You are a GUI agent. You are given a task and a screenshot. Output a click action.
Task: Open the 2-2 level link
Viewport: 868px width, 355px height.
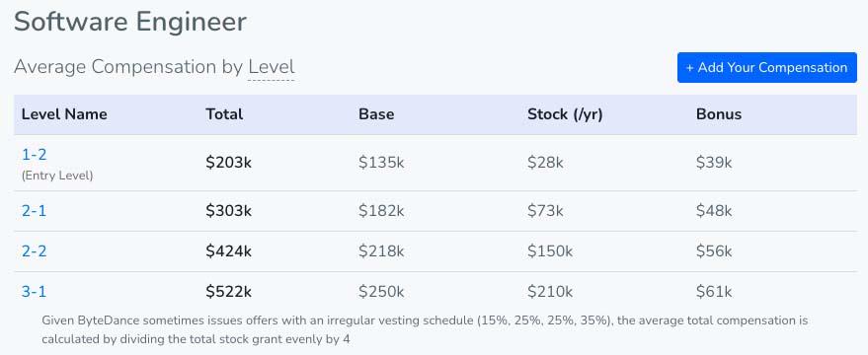(x=34, y=251)
